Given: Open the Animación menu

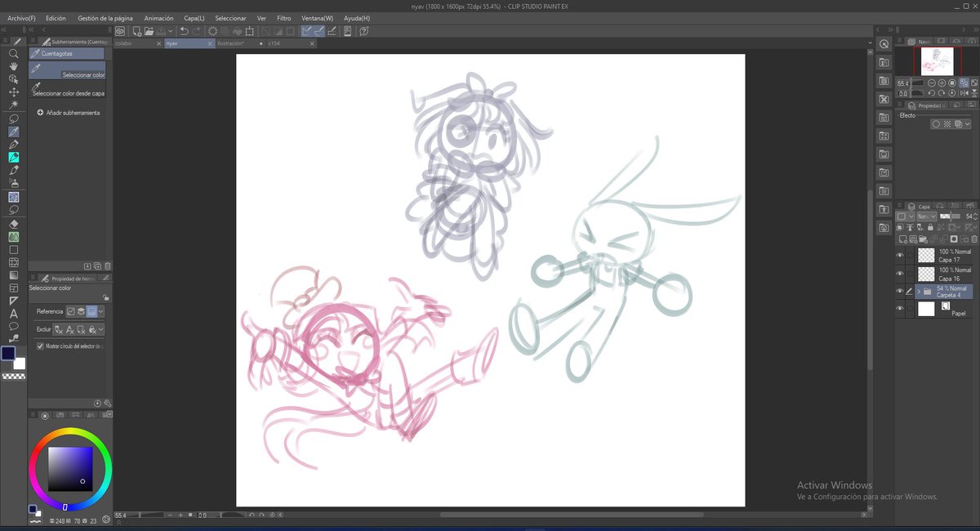Looking at the screenshot, I should coord(158,18).
